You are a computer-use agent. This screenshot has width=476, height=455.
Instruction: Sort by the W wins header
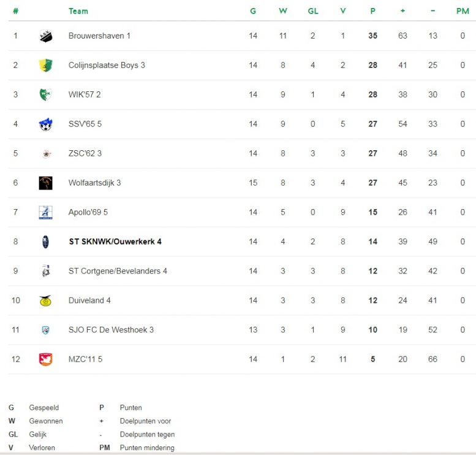283,11
